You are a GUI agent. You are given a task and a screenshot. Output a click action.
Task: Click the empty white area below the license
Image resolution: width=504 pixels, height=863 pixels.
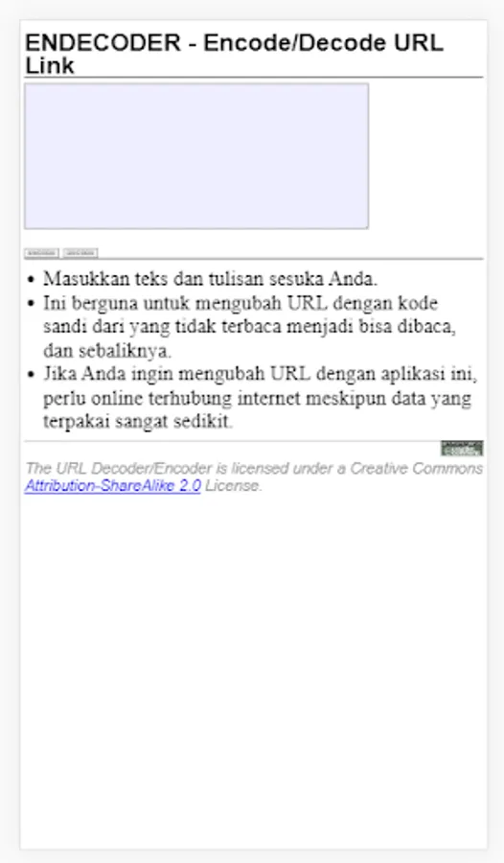click(254, 671)
